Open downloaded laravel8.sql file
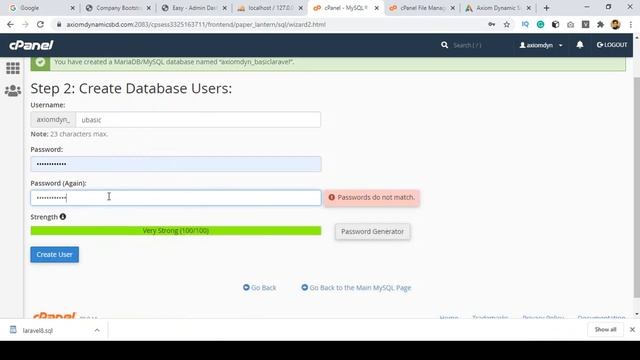The width and height of the screenshot is (640, 360). coord(38,330)
